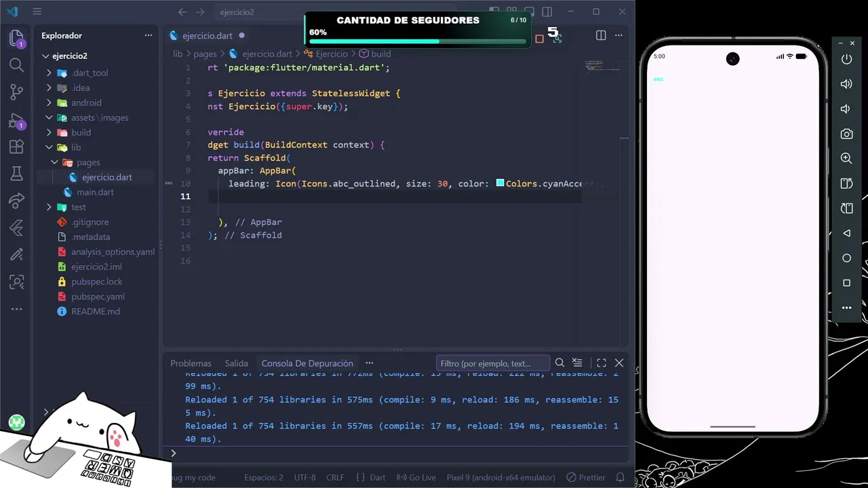
Task: Switch to the Salida panel tab
Action: [x=236, y=363]
